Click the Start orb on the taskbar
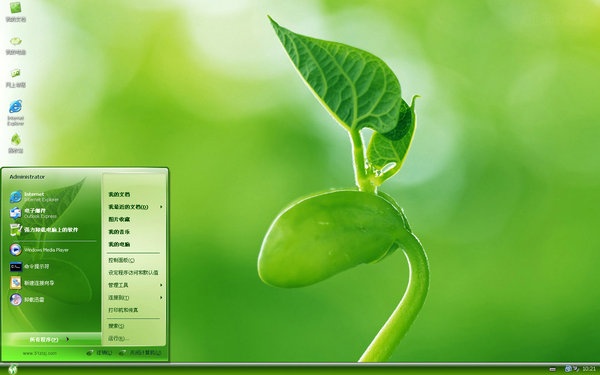The width and height of the screenshot is (600, 375). click(13, 369)
